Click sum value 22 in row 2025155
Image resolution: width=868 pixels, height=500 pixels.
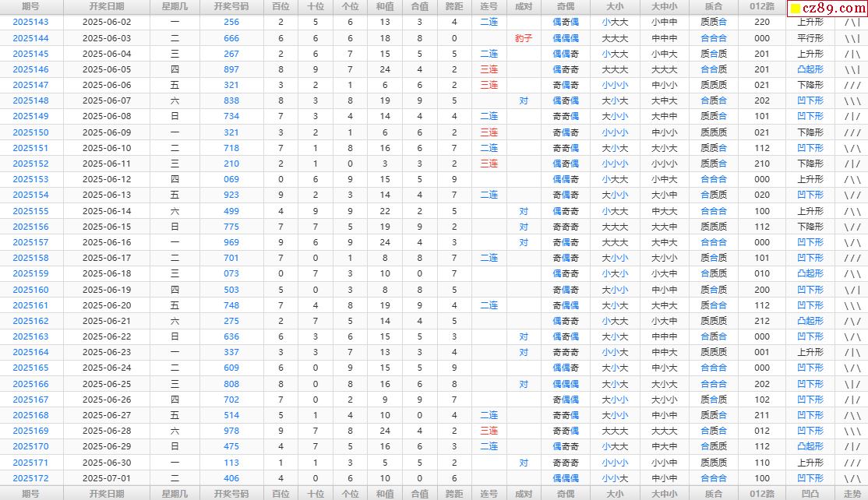(385, 211)
